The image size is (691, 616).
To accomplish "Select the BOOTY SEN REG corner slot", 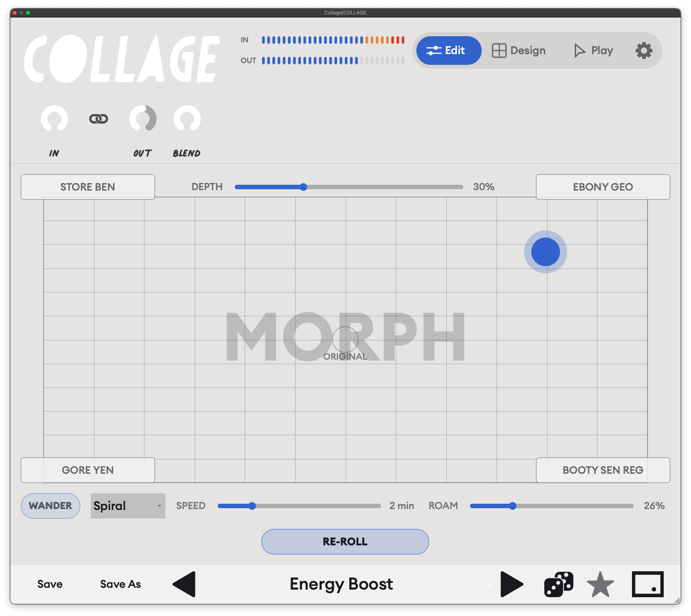I will pyautogui.click(x=603, y=470).
